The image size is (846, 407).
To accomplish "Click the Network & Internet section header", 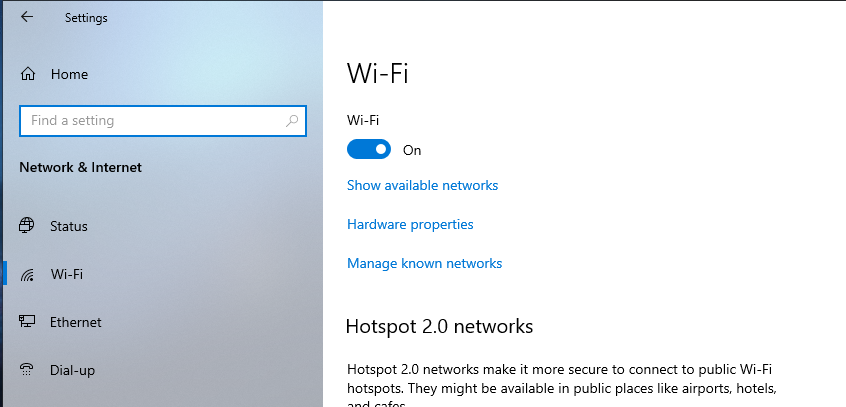I will pos(80,167).
